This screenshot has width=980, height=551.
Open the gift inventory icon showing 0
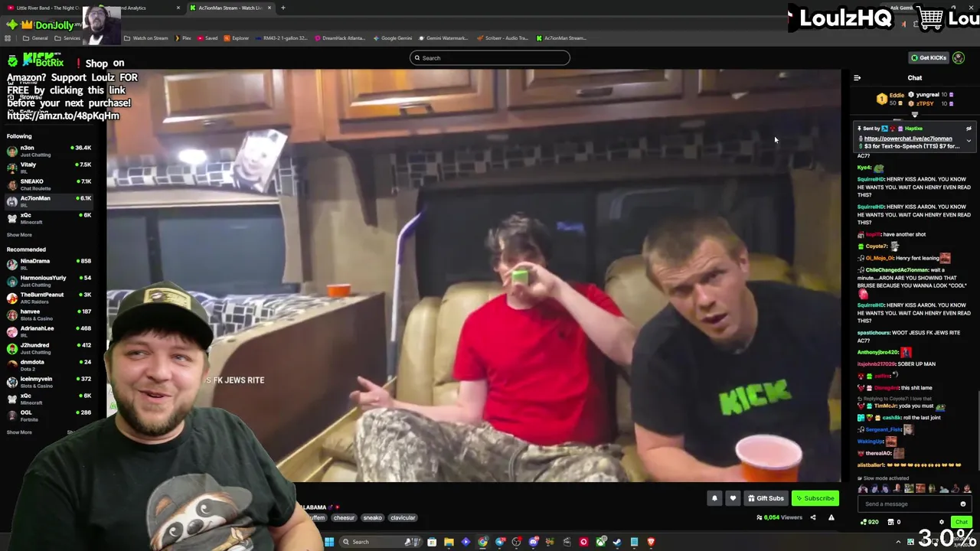893,522
